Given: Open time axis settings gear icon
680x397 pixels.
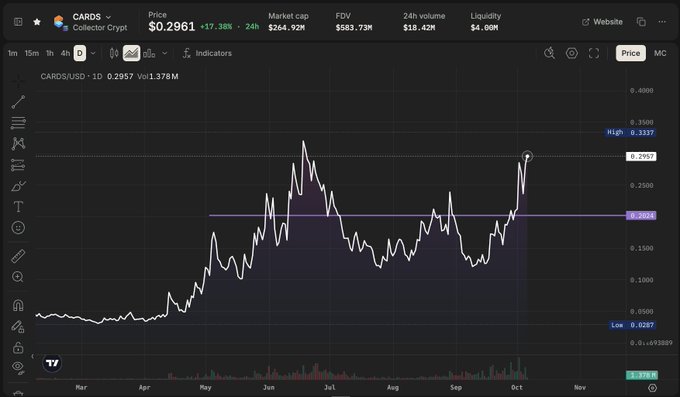Looking at the screenshot, I should pyautogui.click(x=652, y=387).
